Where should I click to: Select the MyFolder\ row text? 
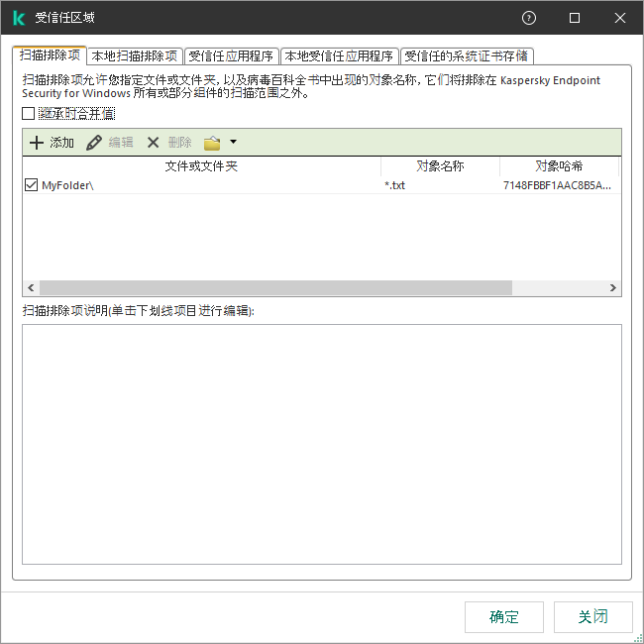tap(67, 185)
